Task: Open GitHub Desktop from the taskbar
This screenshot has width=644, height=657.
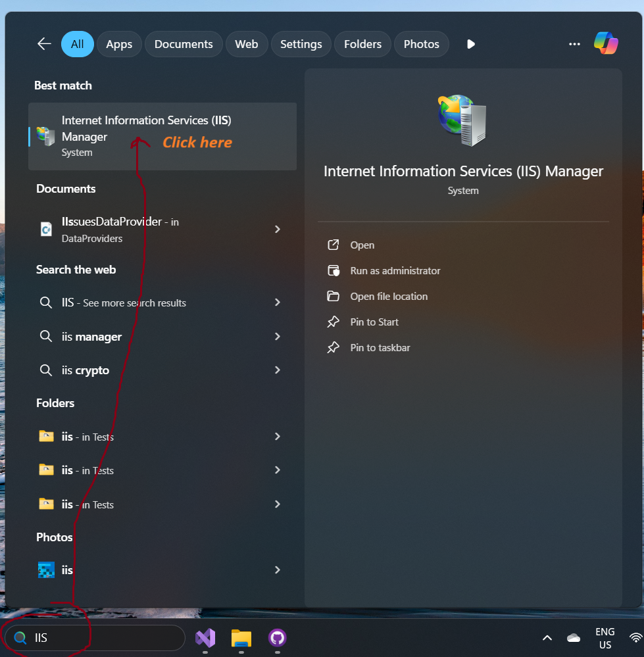Action: pyautogui.click(x=278, y=638)
